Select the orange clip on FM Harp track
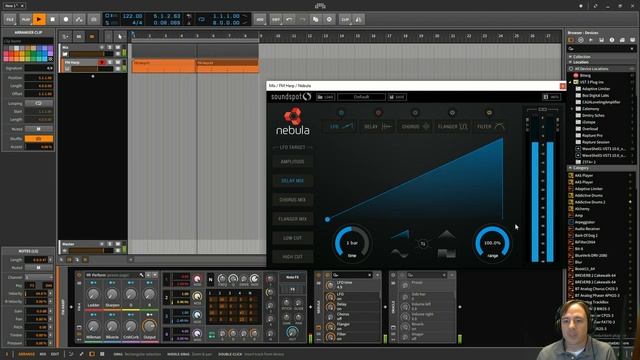This screenshot has width=640, height=360. (x=163, y=66)
